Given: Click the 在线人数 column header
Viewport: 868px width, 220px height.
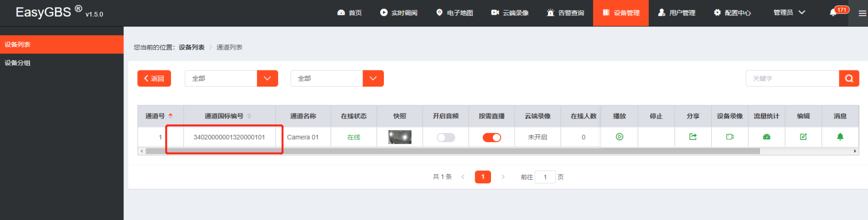Looking at the screenshot, I should 583,116.
